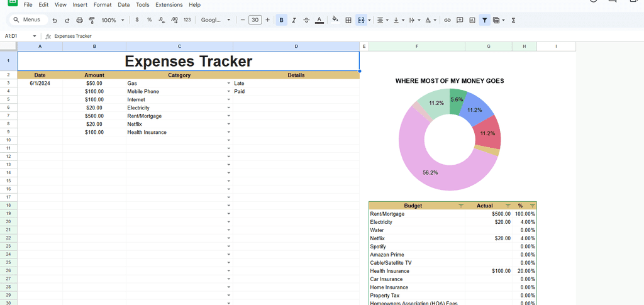
Task: Open the Borders tool
Action: 348,19
